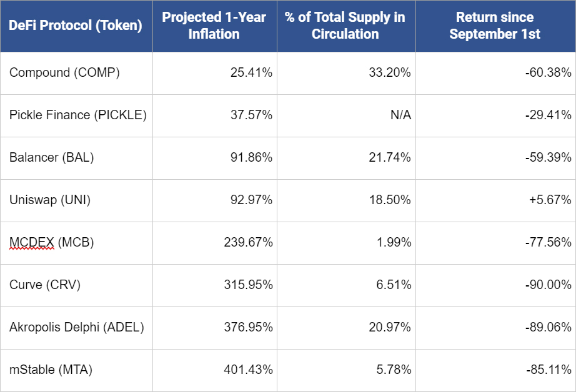Click the Projected 1-Year Inflation header

point(214,26)
